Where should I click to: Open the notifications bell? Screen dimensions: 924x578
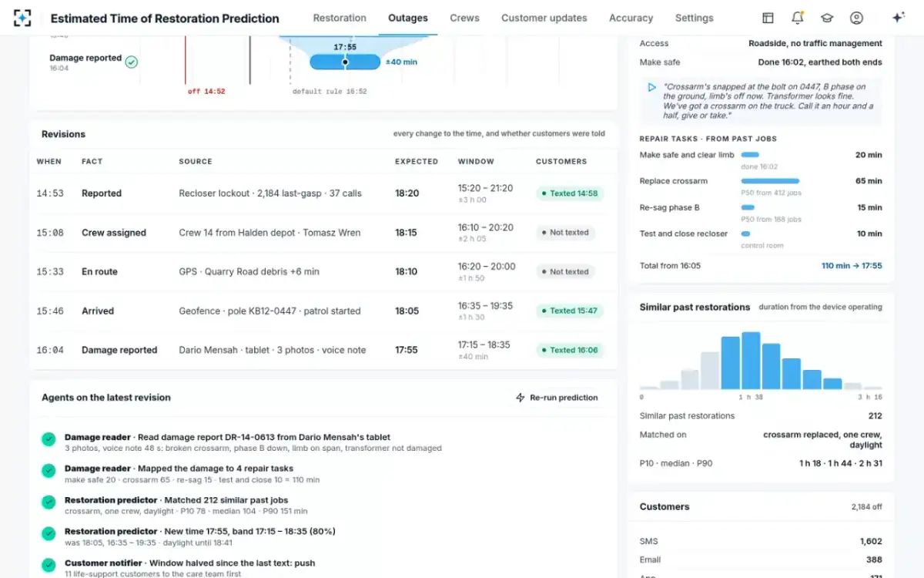point(798,18)
